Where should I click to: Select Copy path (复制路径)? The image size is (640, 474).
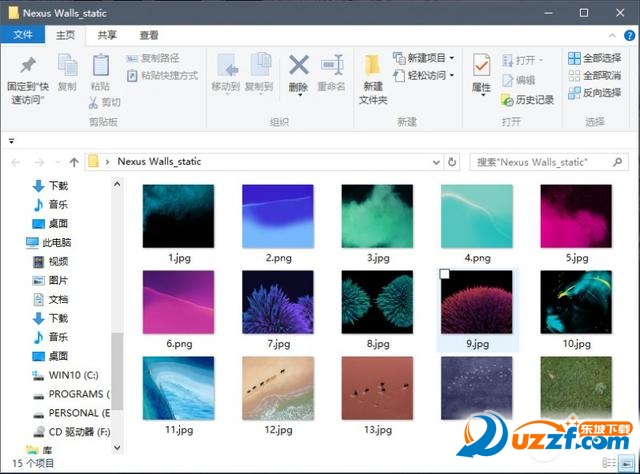[x=153, y=58]
